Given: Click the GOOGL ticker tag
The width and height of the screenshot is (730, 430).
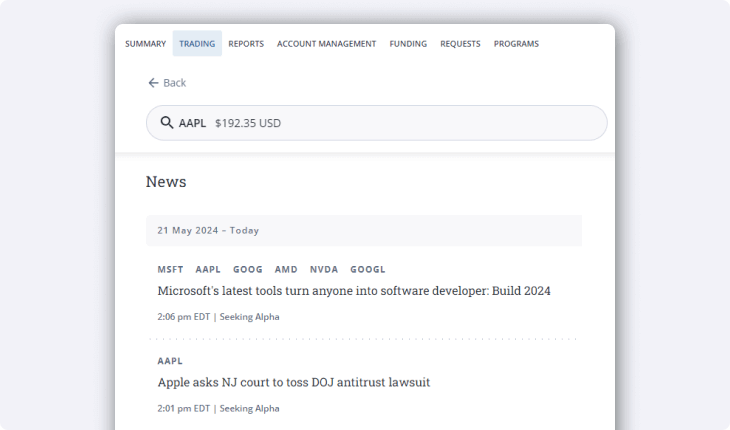Looking at the screenshot, I should click(x=367, y=269).
